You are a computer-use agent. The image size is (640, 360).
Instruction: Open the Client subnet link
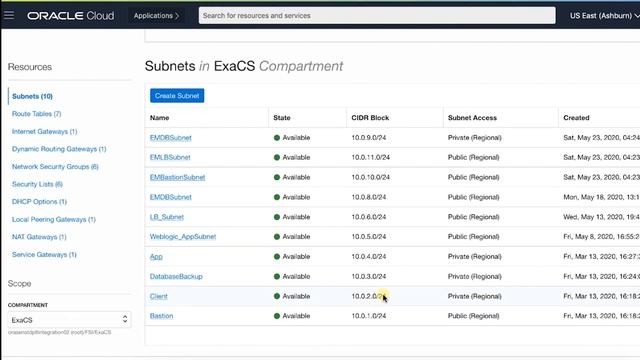[x=158, y=296]
